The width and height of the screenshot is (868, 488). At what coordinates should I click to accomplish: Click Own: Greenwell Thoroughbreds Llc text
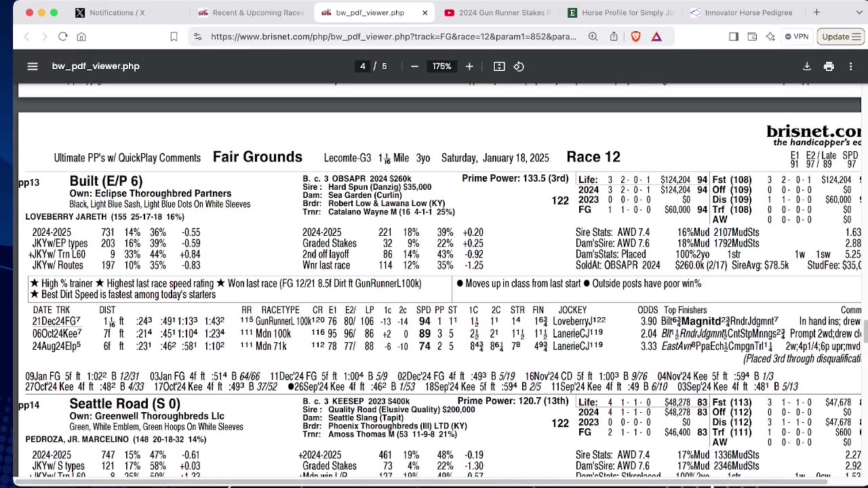click(146, 416)
